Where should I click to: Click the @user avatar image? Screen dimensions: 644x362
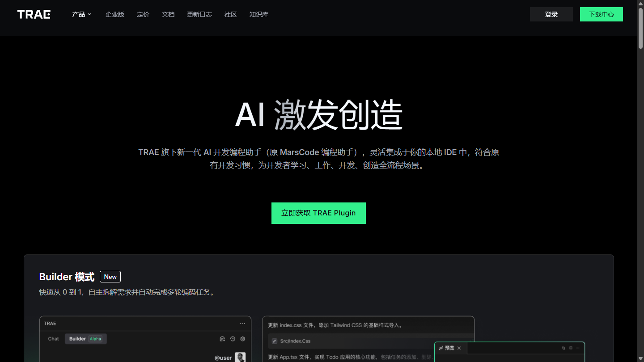[x=241, y=357]
